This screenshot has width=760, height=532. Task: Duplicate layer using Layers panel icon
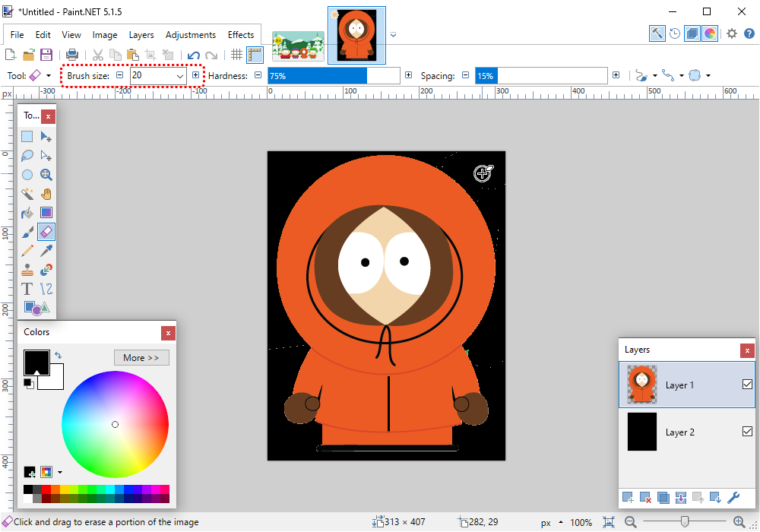tap(663, 497)
